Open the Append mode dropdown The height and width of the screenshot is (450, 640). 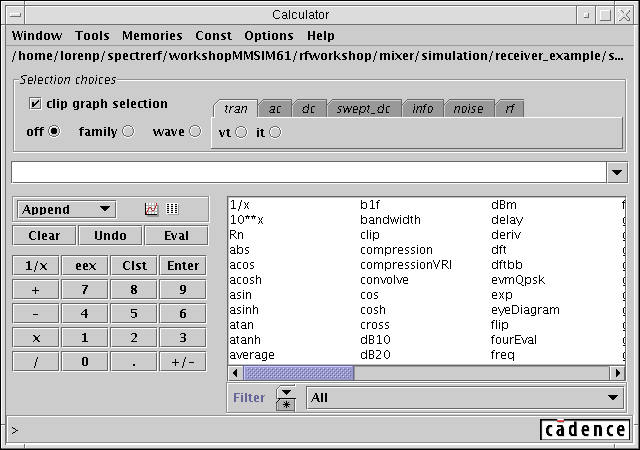(x=66, y=209)
